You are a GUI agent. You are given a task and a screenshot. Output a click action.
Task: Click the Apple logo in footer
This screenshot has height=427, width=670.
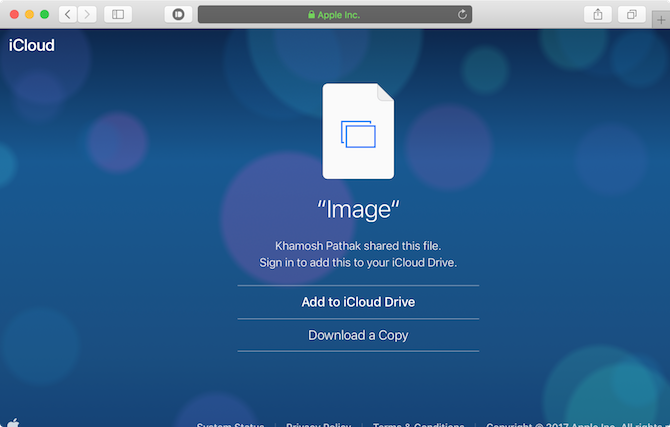pos(14,423)
